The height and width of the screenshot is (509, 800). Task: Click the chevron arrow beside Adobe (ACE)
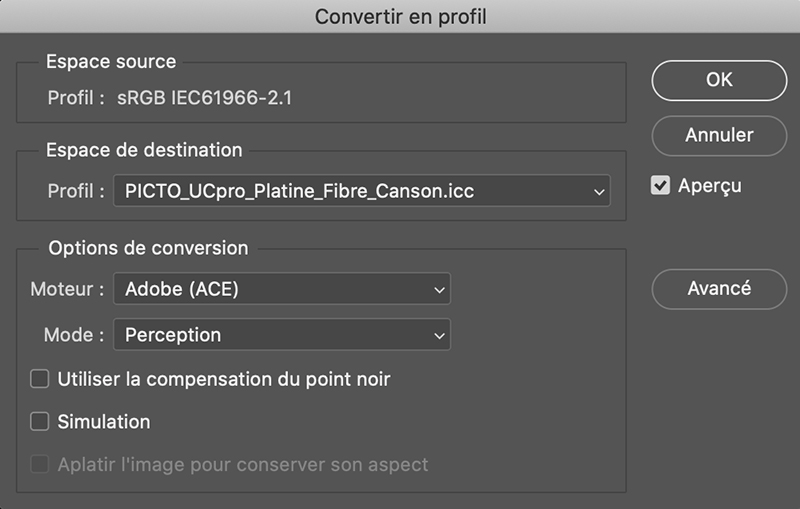coord(438,290)
